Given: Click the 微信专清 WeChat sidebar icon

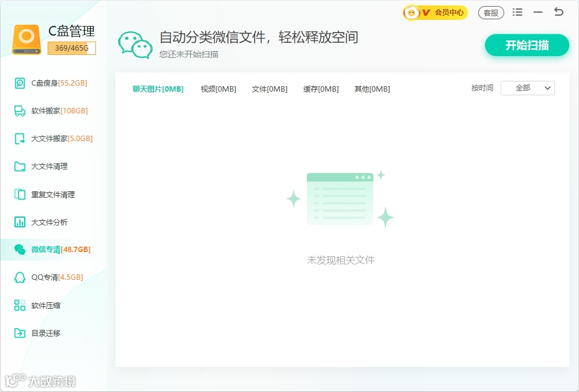Looking at the screenshot, I should 19,250.
